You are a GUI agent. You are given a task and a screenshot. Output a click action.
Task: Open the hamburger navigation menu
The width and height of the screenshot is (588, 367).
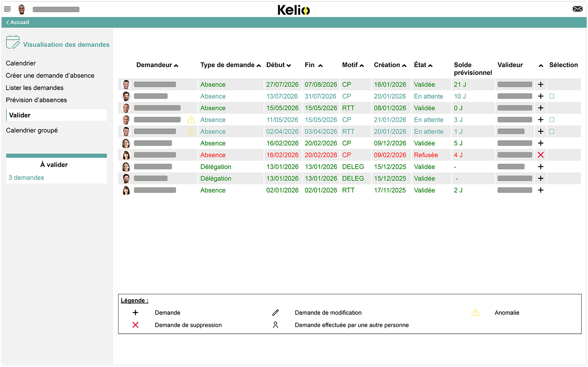pyautogui.click(x=7, y=9)
